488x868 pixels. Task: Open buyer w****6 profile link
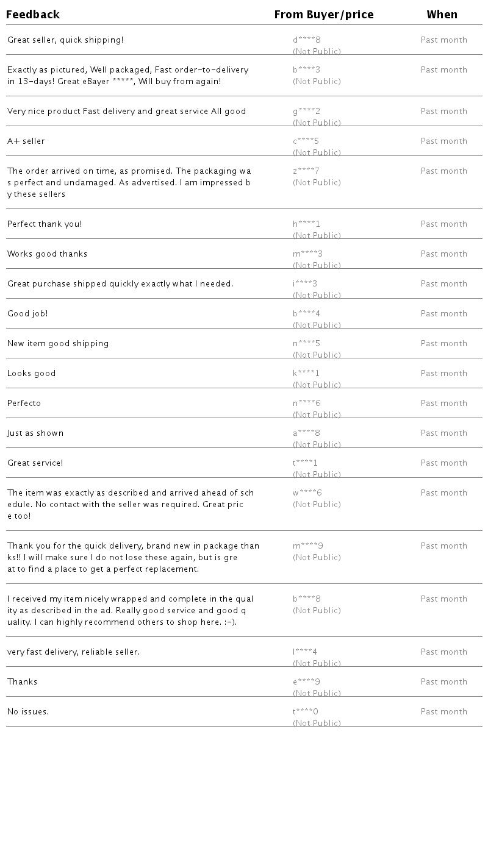307,493
